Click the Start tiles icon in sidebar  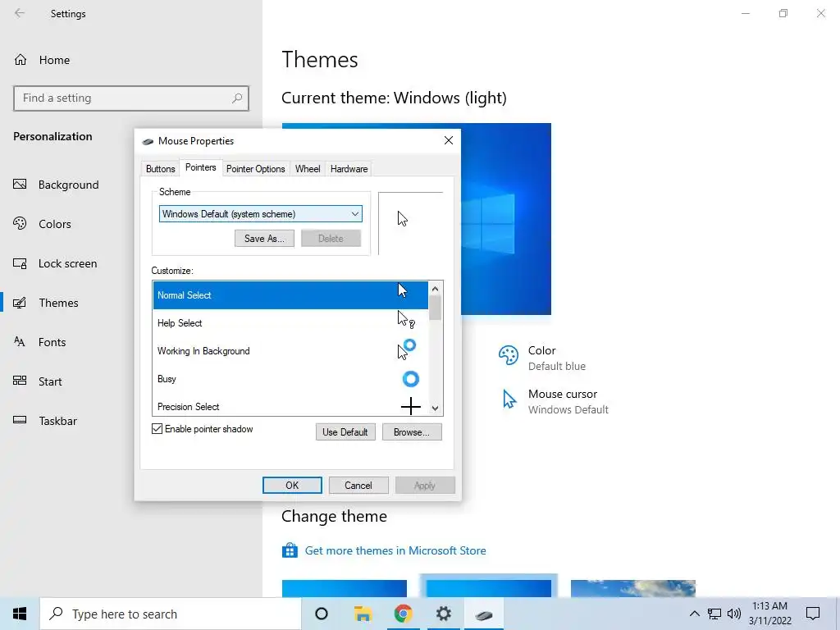point(20,381)
